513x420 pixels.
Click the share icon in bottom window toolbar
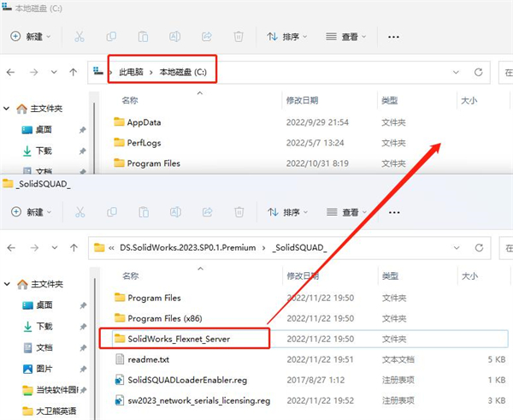(206, 211)
